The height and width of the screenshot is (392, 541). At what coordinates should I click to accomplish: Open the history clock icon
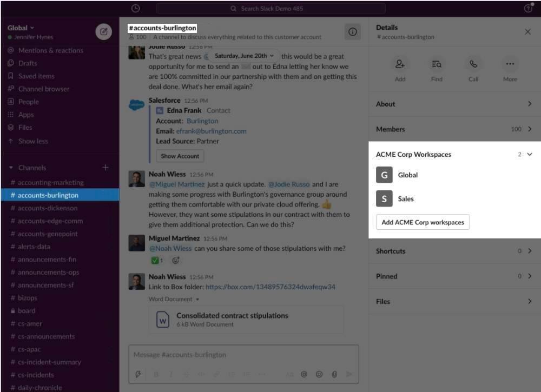tap(136, 8)
